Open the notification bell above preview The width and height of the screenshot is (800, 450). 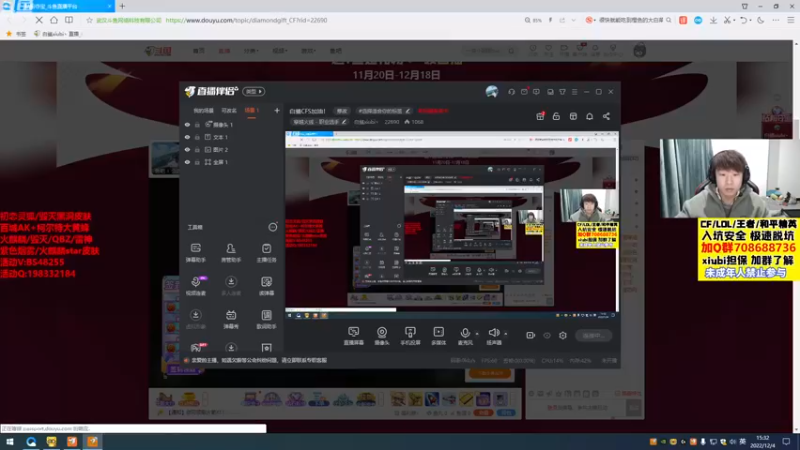coord(589,116)
